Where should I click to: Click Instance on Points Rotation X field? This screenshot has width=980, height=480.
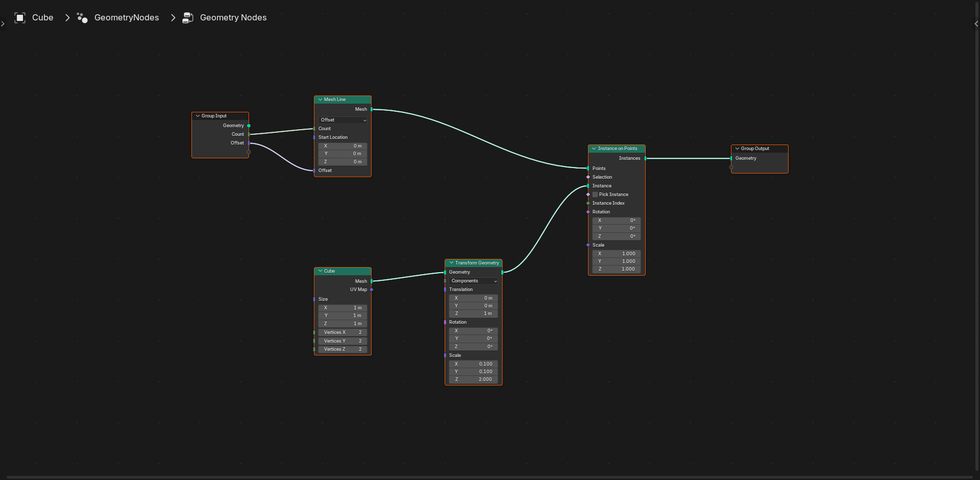click(617, 221)
